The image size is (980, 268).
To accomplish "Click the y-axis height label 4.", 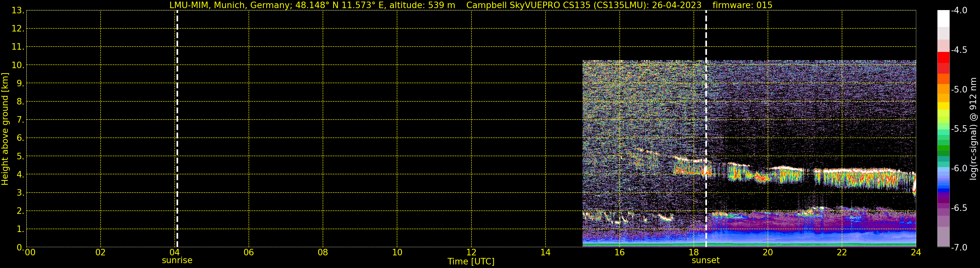I will point(20,174).
